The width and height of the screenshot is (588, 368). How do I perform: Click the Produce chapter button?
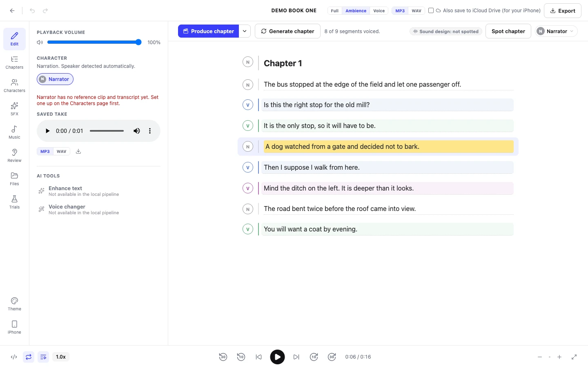pos(208,31)
